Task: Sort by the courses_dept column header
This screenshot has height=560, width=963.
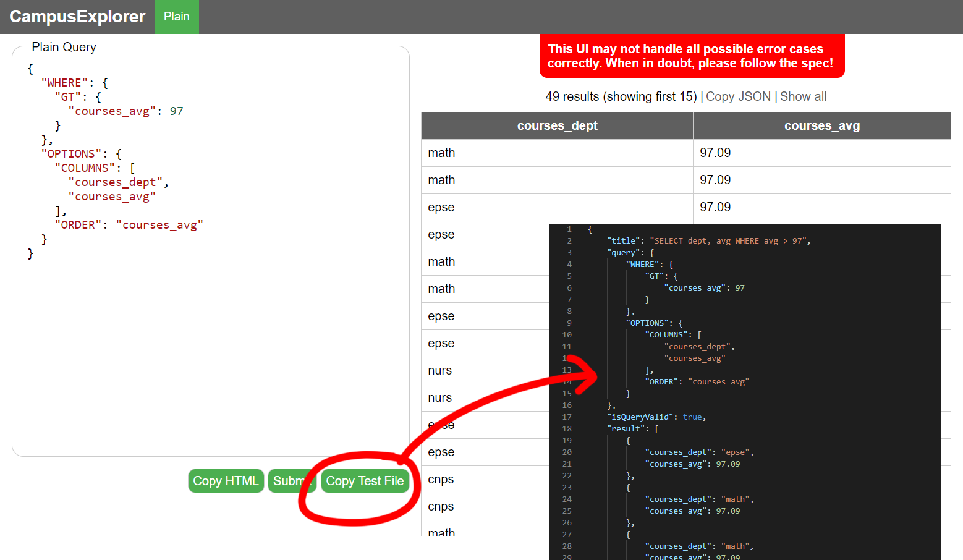Action: [x=556, y=125]
